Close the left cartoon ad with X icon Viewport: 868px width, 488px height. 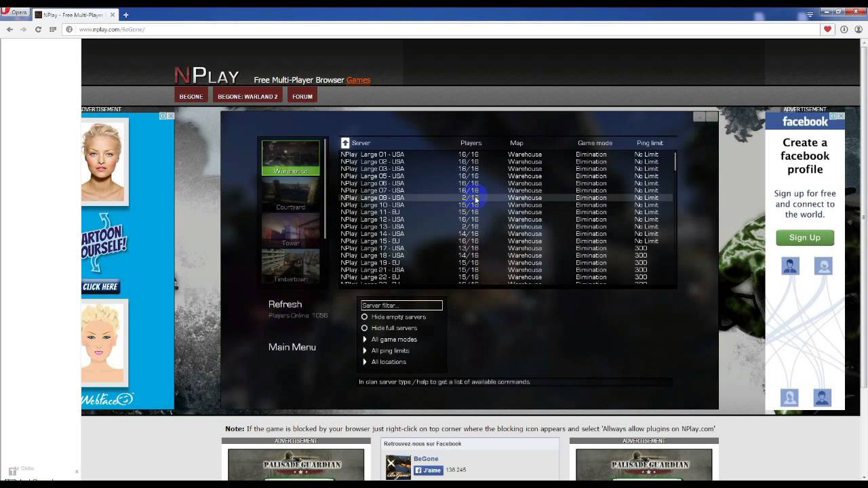171,116
